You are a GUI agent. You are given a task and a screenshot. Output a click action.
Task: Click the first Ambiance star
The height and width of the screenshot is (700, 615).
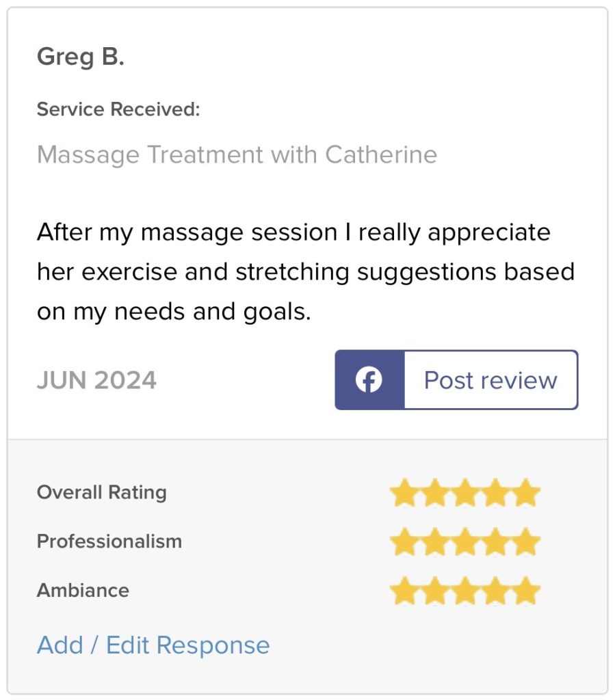tap(404, 591)
